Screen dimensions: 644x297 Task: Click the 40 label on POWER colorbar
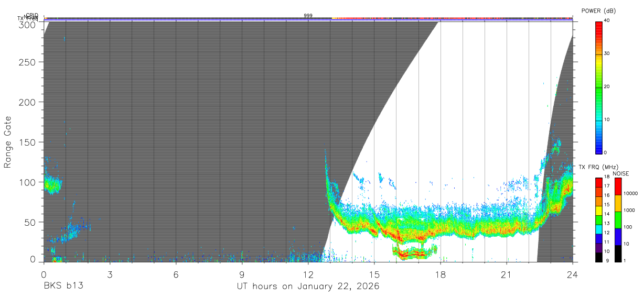click(607, 20)
